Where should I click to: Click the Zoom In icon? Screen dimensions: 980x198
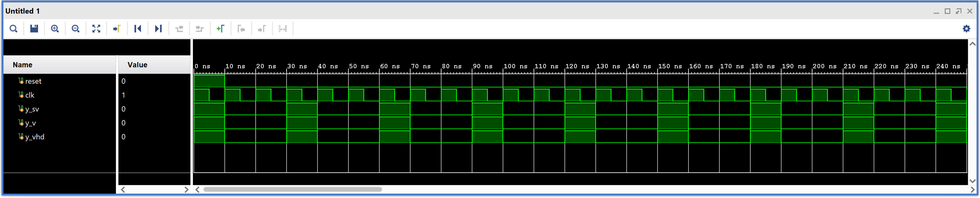point(55,29)
